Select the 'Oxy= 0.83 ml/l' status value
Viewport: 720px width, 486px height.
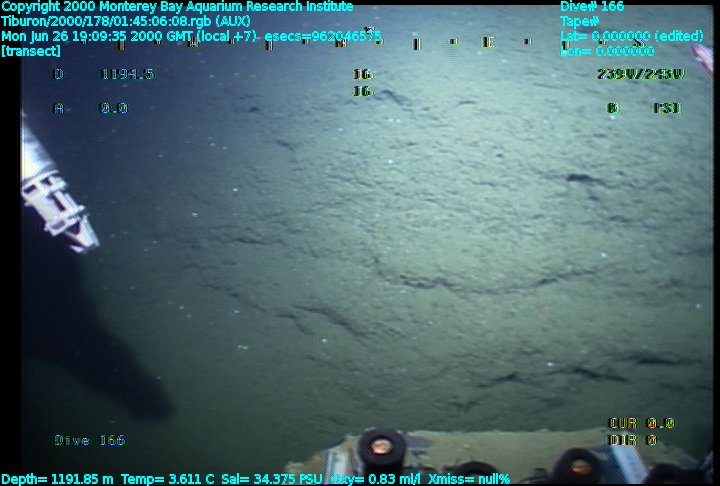[x=375, y=479]
